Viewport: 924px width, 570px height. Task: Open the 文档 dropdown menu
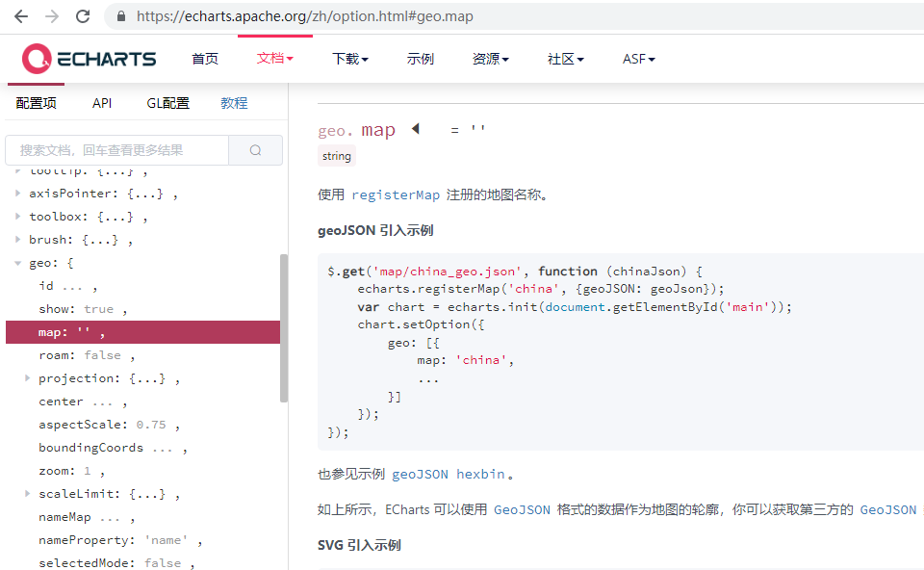(274, 59)
